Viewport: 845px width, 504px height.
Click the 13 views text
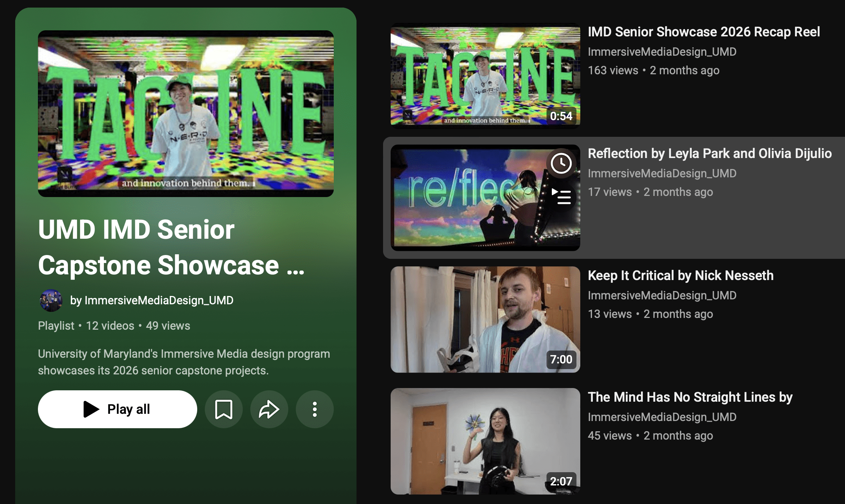(610, 314)
